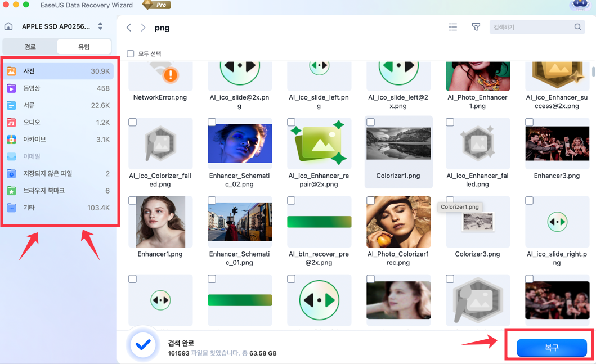Select the AI_Photo_Colorizer1rec.png thumbnail
The height and width of the screenshot is (364, 596).
coord(398,222)
